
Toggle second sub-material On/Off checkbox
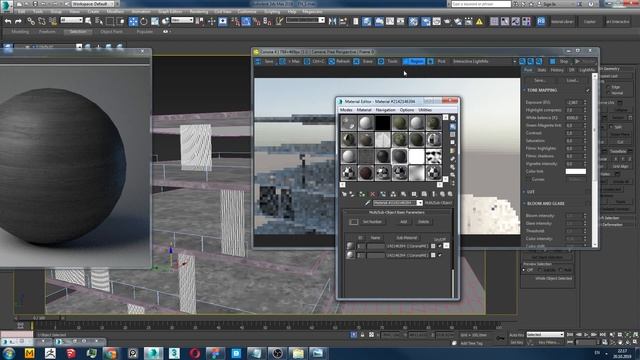point(440,255)
